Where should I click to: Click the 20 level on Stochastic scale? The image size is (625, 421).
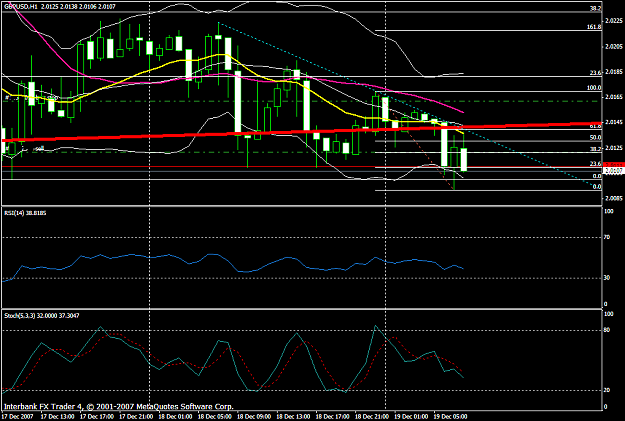pos(607,390)
